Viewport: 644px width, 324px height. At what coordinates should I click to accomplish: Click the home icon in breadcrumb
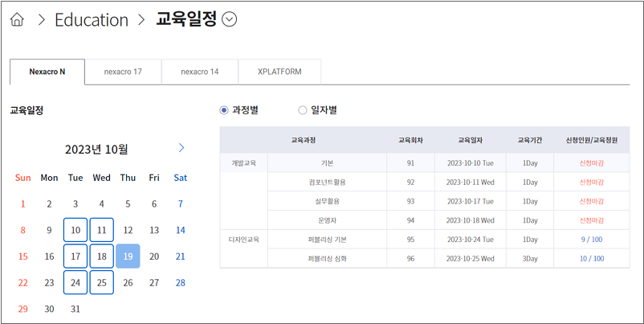click(x=17, y=20)
